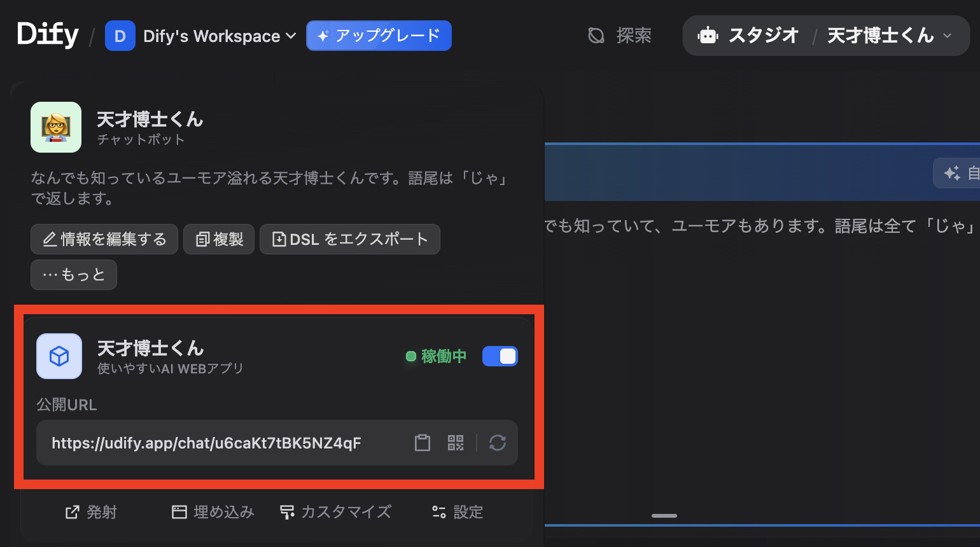Click the robot icon beside スタジオ

(708, 36)
